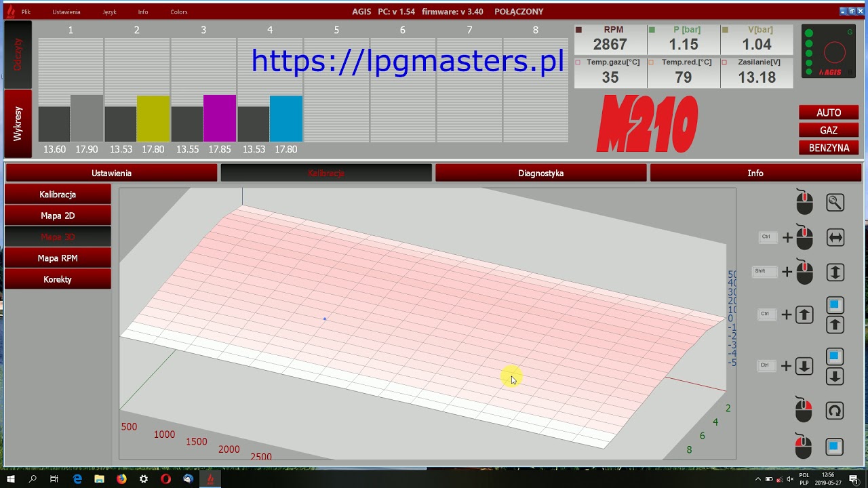Viewport: 868px width, 488px height.
Task: Select the Wykresy vertical tab
Action: click(18, 123)
